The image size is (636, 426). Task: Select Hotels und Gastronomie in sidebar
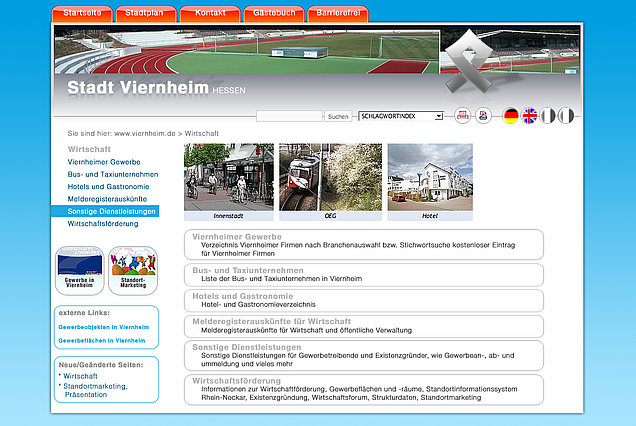[x=108, y=187]
